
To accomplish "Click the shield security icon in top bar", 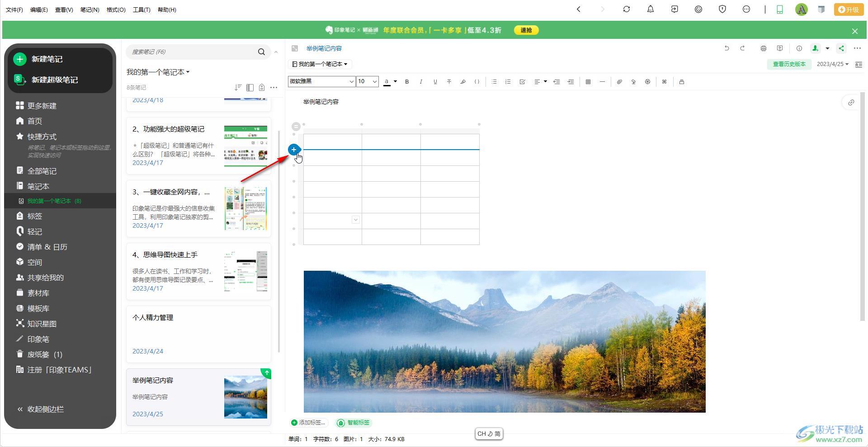I will tap(722, 9).
